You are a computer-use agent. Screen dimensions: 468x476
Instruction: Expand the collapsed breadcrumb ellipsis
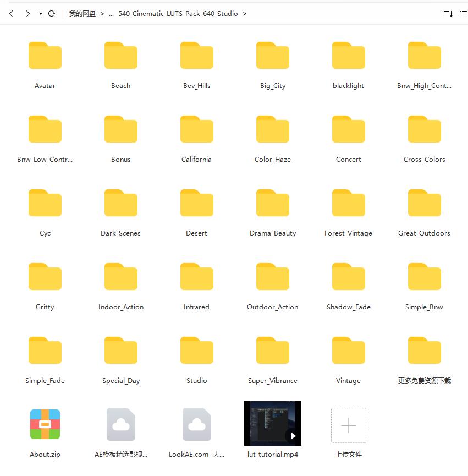point(111,14)
